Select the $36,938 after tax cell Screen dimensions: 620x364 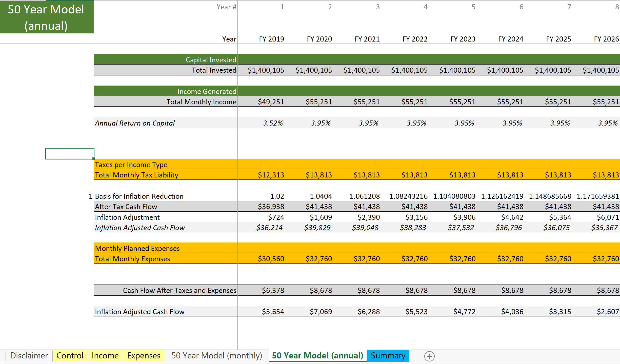[x=271, y=207]
